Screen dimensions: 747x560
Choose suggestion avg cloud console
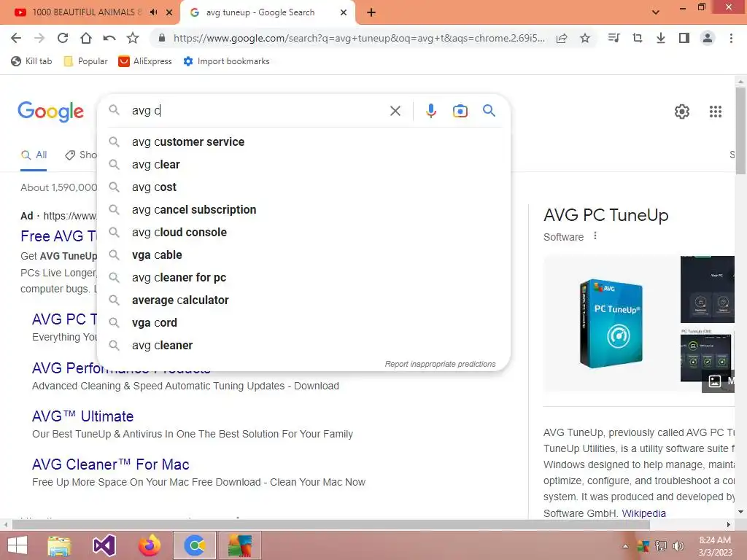[303, 233]
